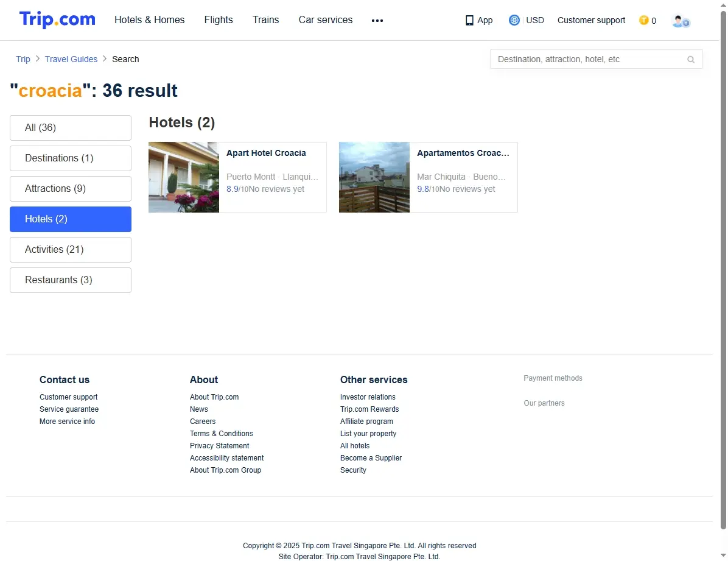Click the search magnifier icon

[x=690, y=60]
